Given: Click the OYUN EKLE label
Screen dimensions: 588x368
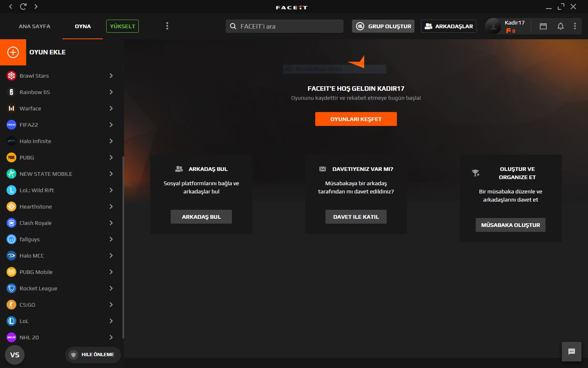Looking at the screenshot, I should [47, 52].
